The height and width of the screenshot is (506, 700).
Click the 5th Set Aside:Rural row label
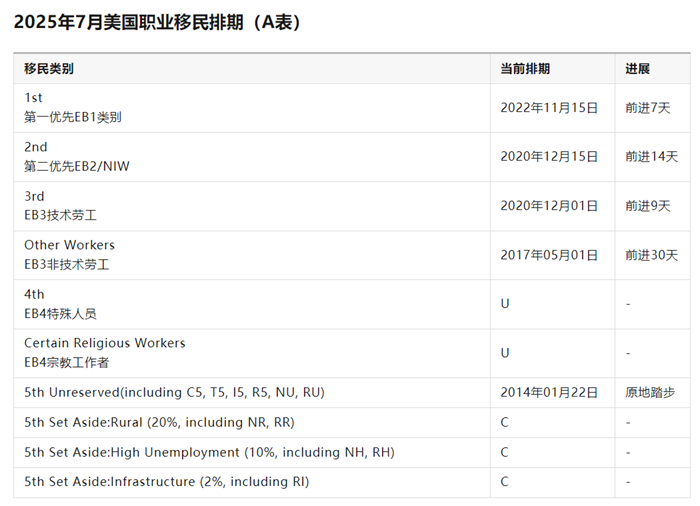159,422
